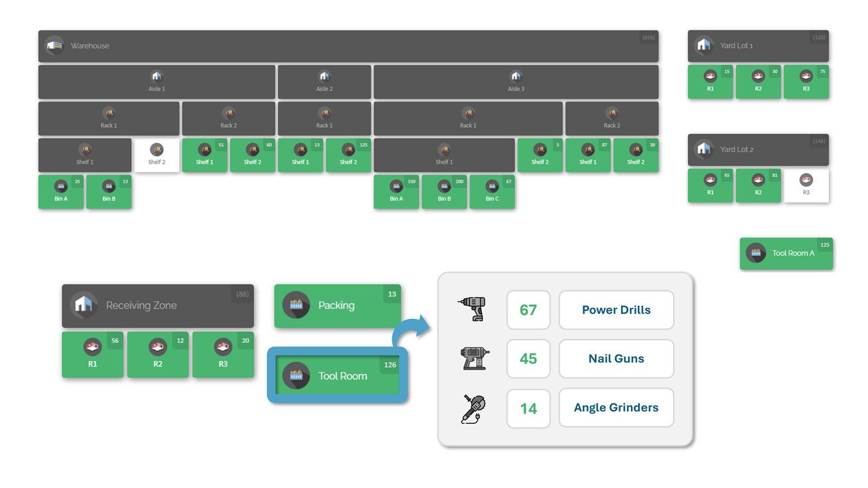Click the Power Drills label

tap(616, 310)
